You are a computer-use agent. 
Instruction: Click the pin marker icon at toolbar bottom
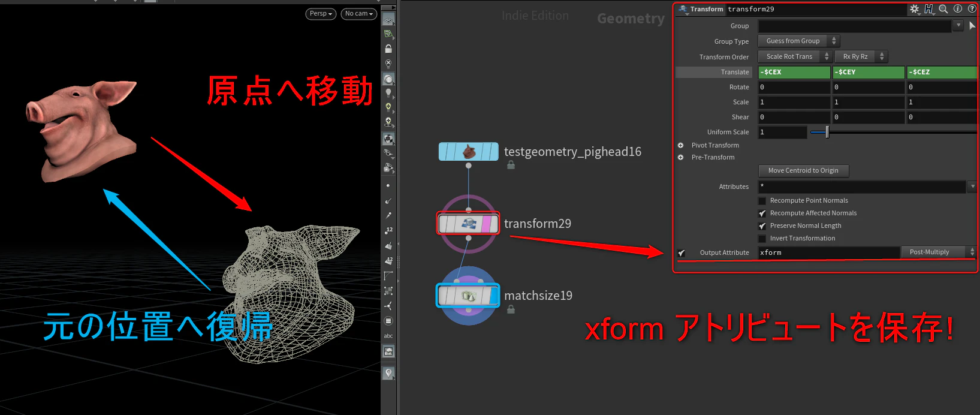pyautogui.click(x=388, y=373)
